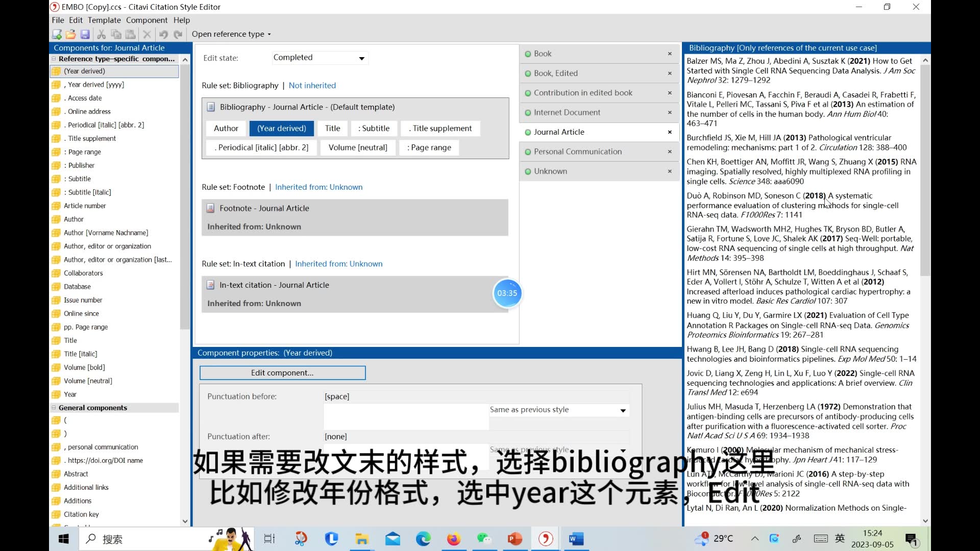This screenshot has height=551, width=980.
Task: Open the Edit state dropdown
Action: click(361, 58)
